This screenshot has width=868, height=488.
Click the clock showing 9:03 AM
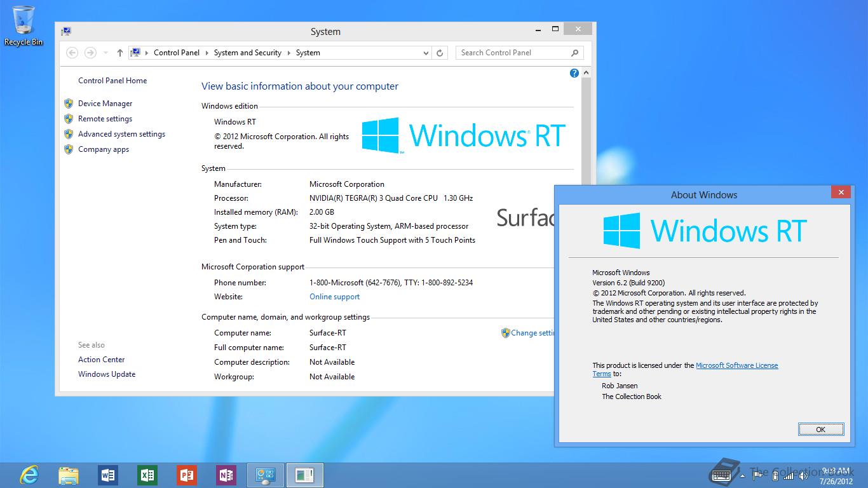pos(836,471)
